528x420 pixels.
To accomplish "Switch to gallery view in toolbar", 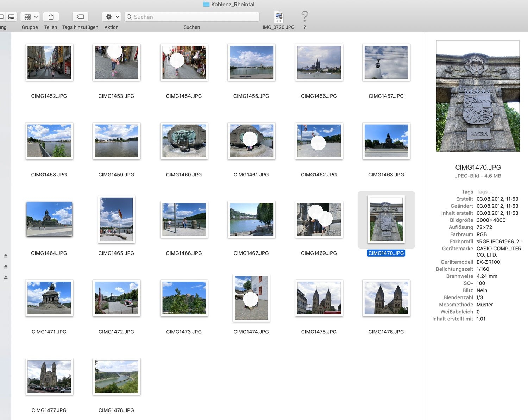I will pyautogui.click(x=11, y=17).
